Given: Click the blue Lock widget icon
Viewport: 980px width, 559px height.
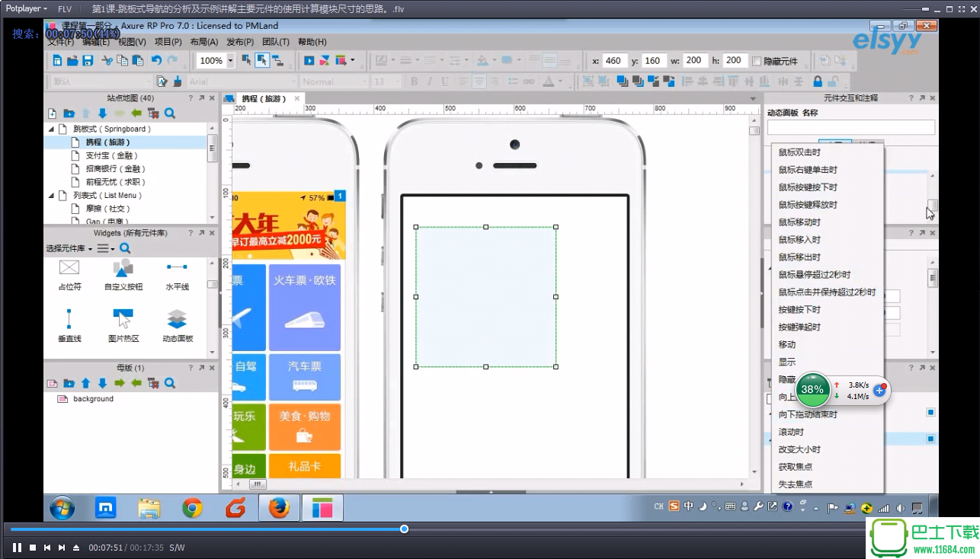Looking at the screenshot, I should click(818, 81).
